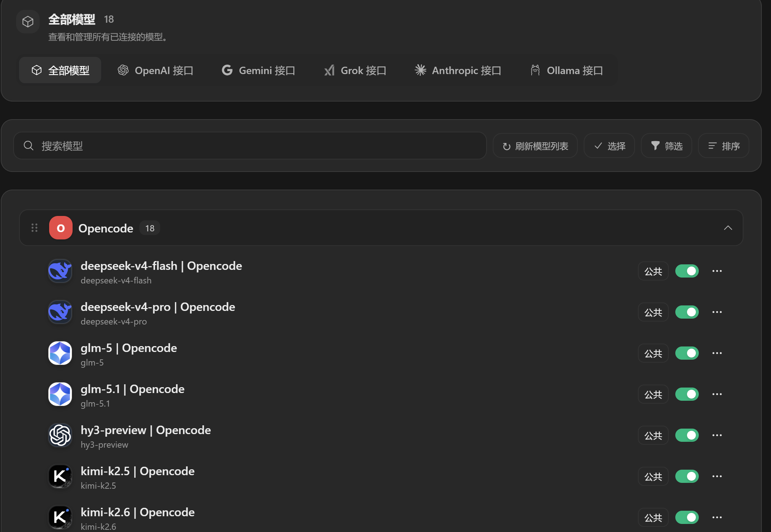The height and width of the screenshot is (532, 771).
Task: Open more options for deepseek-v4-flash
Action: [717, 271]
